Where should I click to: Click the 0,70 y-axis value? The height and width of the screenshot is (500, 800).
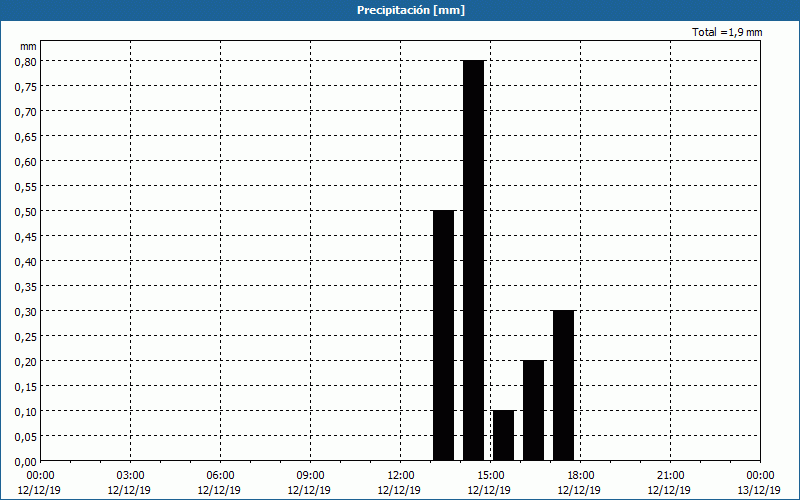[x=26, y=112]
